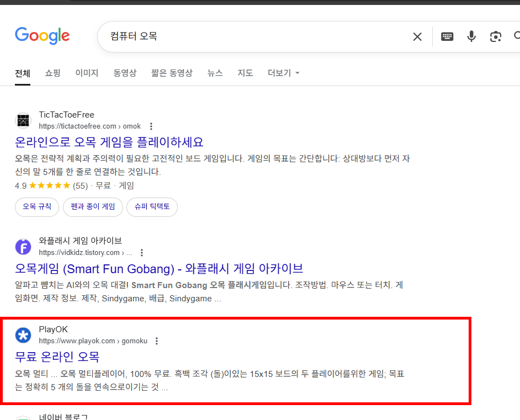The width and height of the screenshot is (520, 420).
Task: Switch to the 이미지 tab
Action: 87,73
